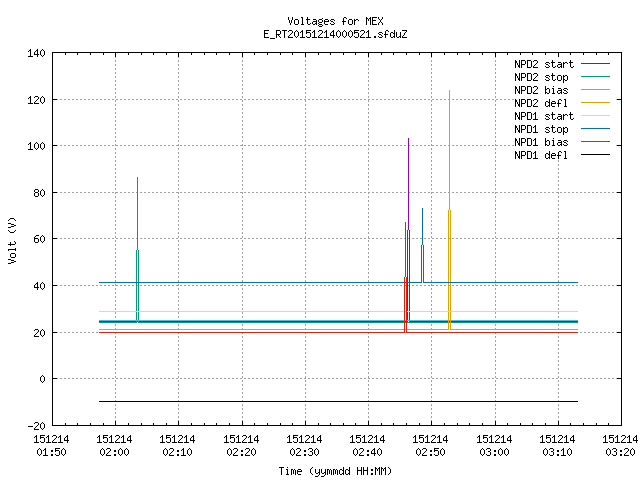The height and width of the screenshot is (480, 640).
Task: Click the file name E_RT20151214000521.sfduZ
Action: click(x=335, y=34)
